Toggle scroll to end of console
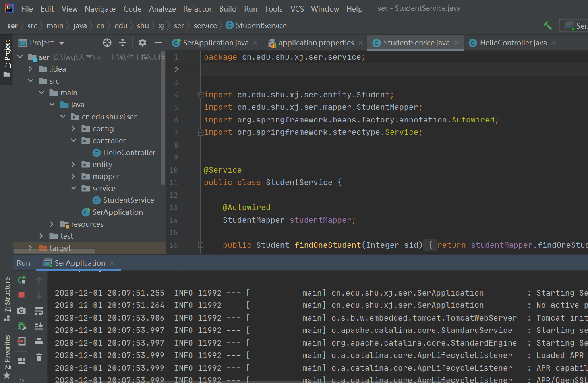The image size is (588, 383). point(39,326)
